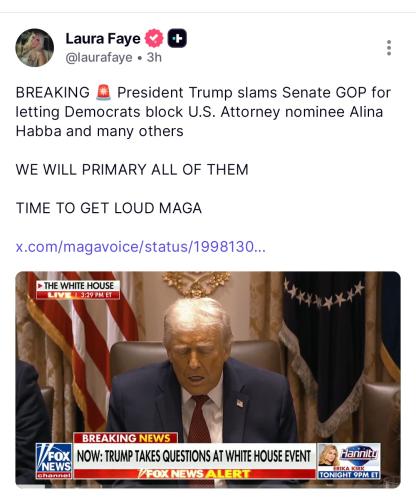Click the pink verified checkmark badge
This screenshot has width=416, height=500.
154,38
